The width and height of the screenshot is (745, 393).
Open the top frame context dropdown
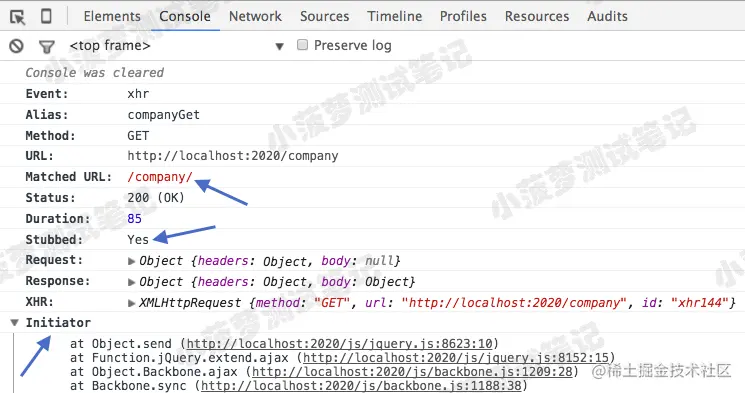[x=176, y=46]
